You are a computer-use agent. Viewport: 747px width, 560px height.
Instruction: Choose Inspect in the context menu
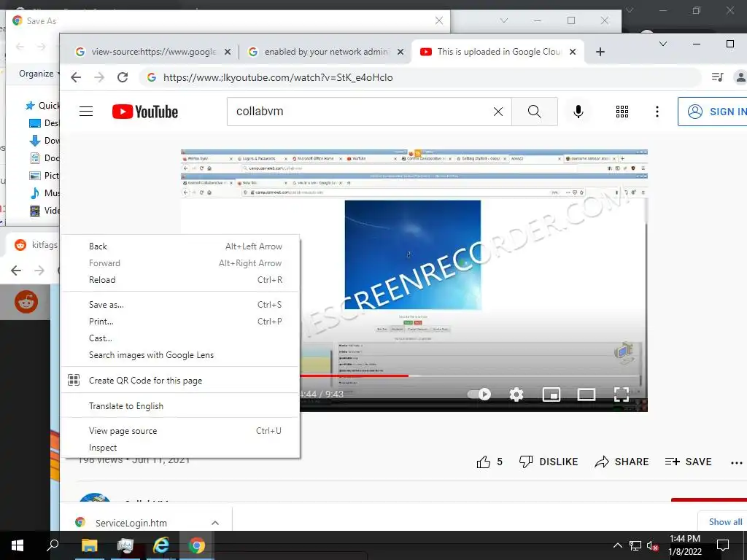(181, 448)
